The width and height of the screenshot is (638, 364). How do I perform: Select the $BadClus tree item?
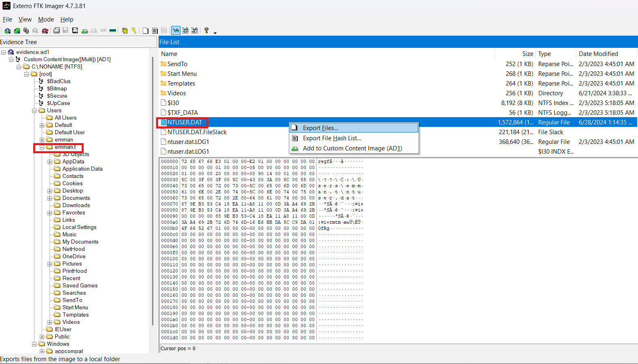coord(58,81)
